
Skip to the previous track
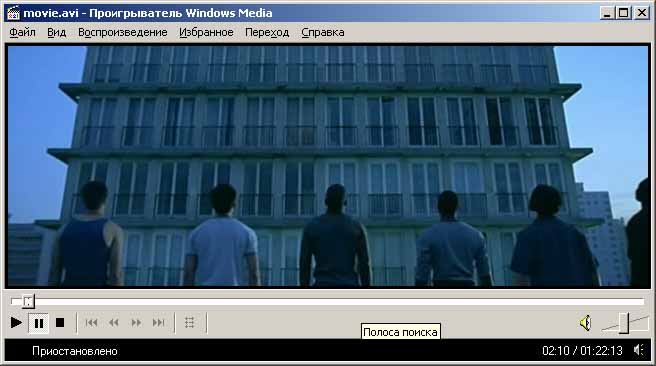(x=91, y=322)
